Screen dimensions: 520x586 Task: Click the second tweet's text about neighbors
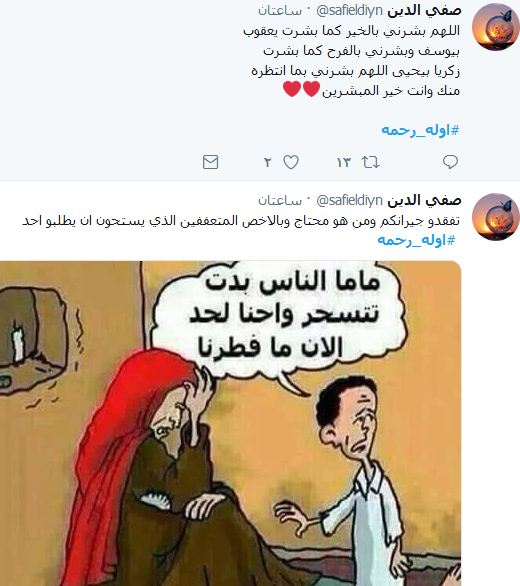241,220
